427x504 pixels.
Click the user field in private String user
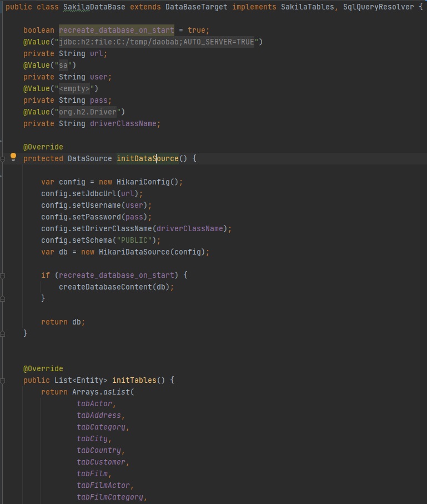tap(99, 77)
